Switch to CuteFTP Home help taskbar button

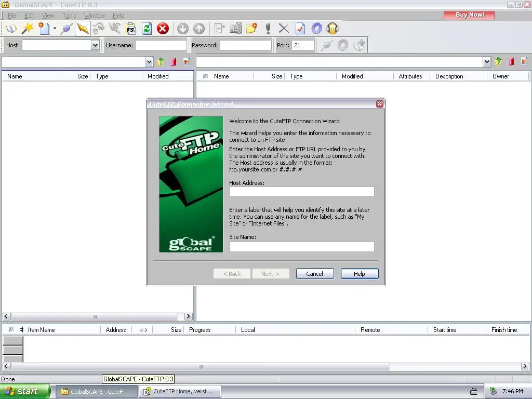[x=180, y=392]
